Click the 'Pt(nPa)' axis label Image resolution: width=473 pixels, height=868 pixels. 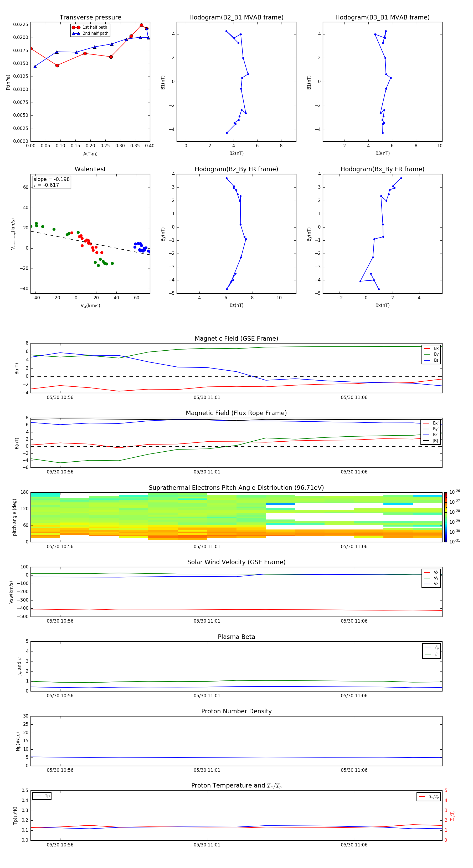pyautogui.click(x=8, y=82)
